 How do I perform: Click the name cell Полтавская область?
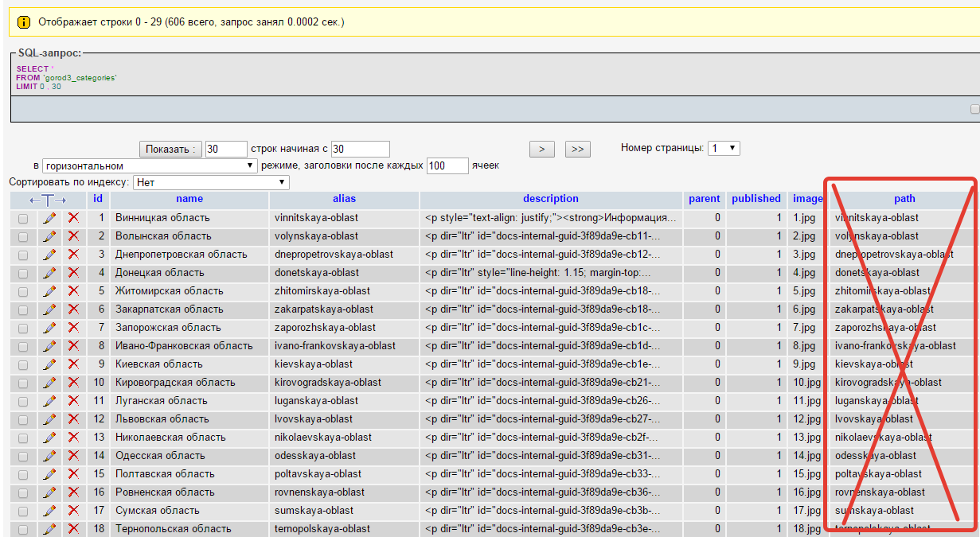pos(165,474)
